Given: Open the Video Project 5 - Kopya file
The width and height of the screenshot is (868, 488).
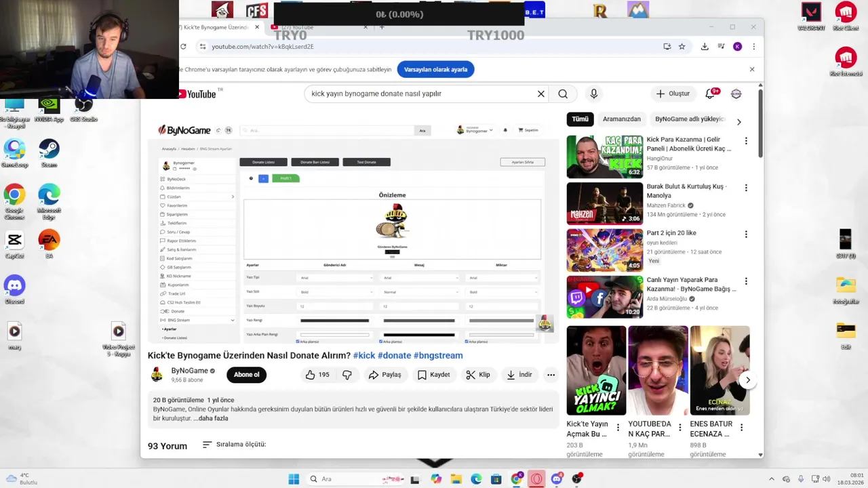Looking at the screenshot, I should pos(118,339).
